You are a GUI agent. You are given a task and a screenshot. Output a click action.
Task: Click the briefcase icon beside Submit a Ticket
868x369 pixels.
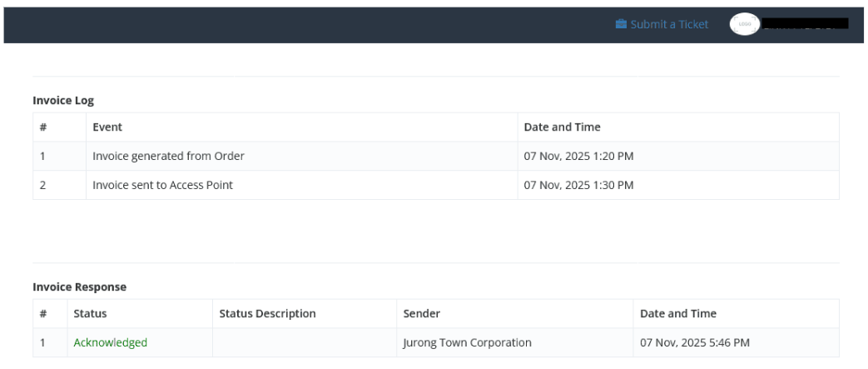[x=621, y=24]
